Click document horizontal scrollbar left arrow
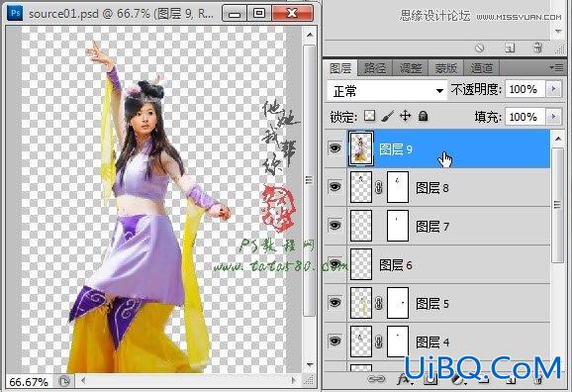This screenshot has height=392, width=572. 83,381
